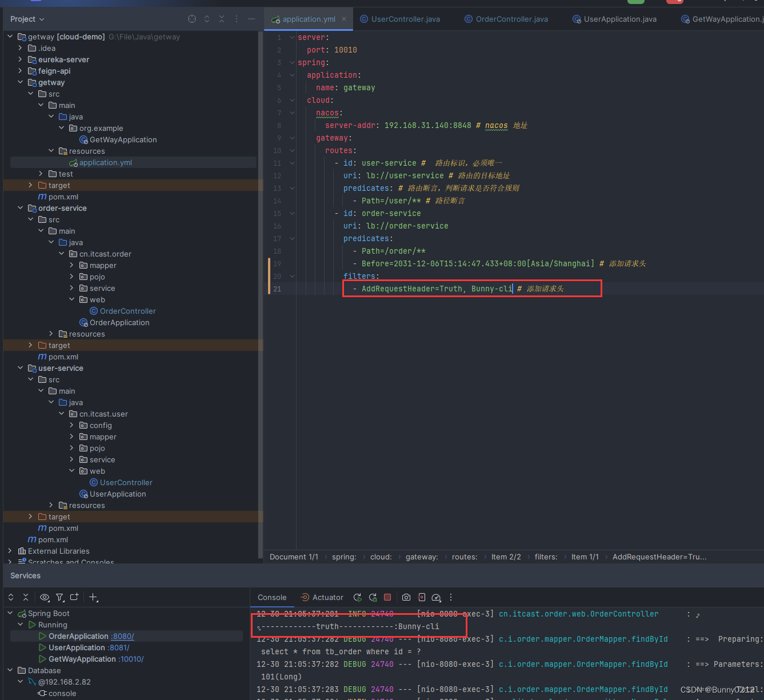This screenshot has height=700, width=764.
Task: Collapse Database node in Services
Action: pos(10,670)
